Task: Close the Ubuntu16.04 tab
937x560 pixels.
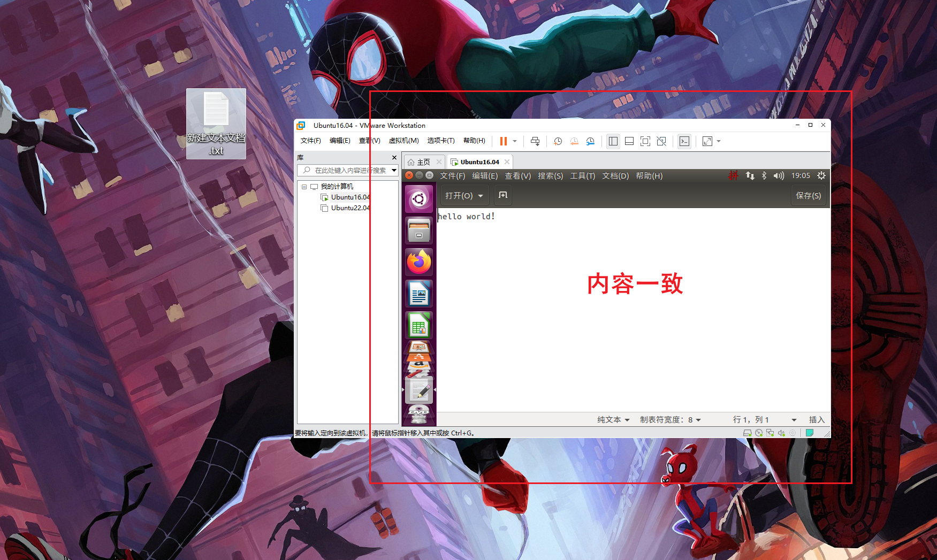Action: [507, 162]
